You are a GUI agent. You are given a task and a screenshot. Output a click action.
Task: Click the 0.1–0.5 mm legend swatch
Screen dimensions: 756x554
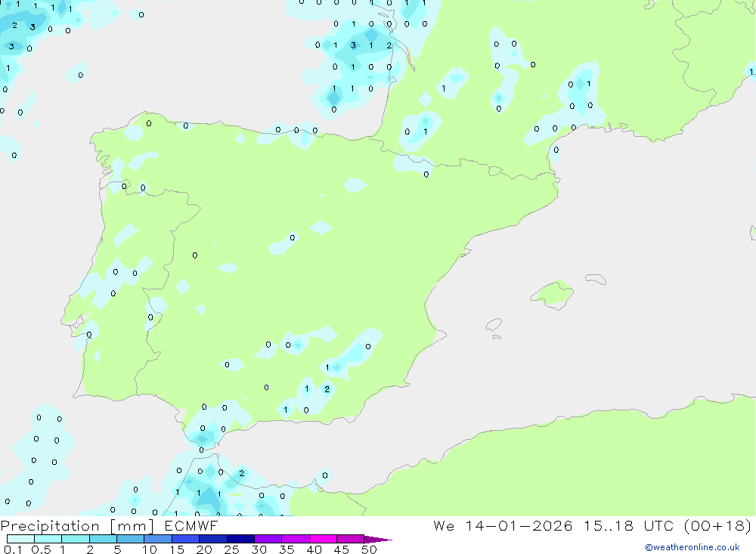[20, 539]
